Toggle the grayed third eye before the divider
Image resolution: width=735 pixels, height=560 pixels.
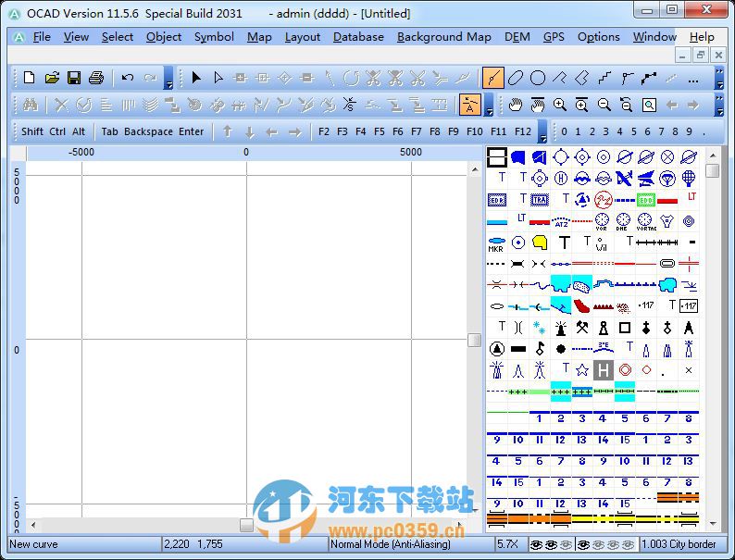pyautogui.click(x=566, y=544)
